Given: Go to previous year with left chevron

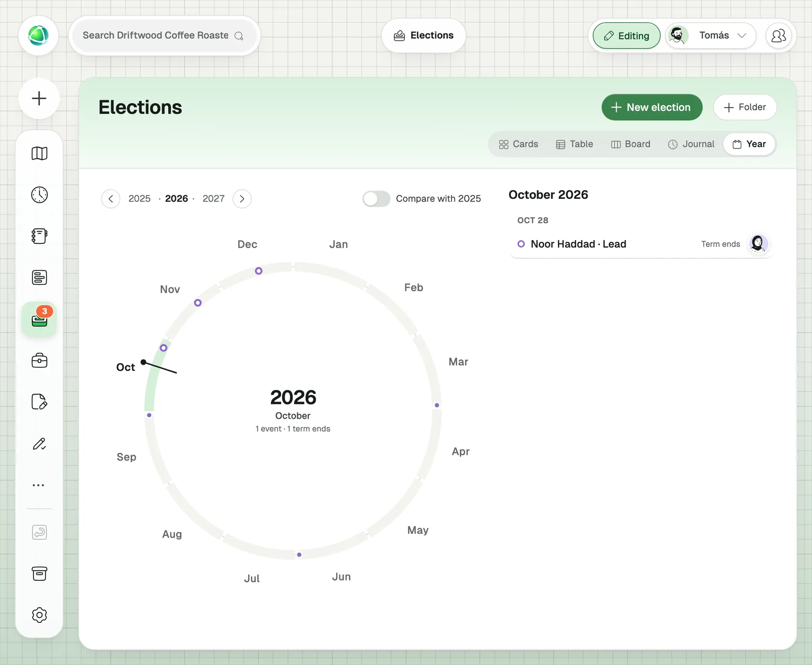Looking at the screenshot, I should 111,199.
